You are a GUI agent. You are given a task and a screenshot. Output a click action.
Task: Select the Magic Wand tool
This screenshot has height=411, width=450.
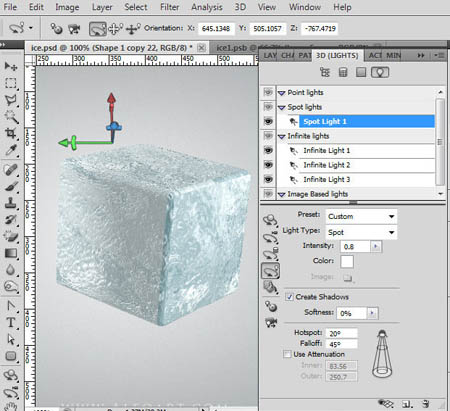click(11, 116)
